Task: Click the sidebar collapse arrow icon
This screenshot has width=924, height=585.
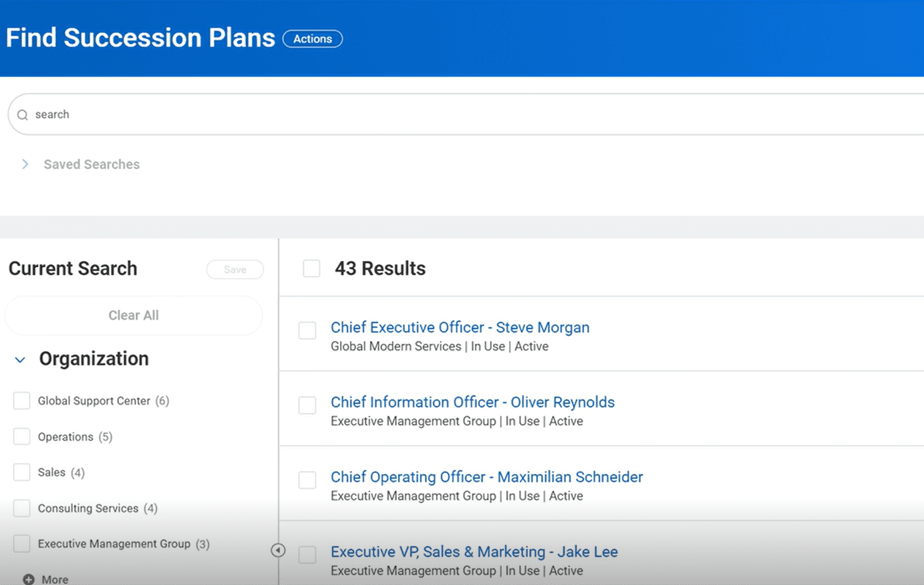Action: tap(278, 550)
